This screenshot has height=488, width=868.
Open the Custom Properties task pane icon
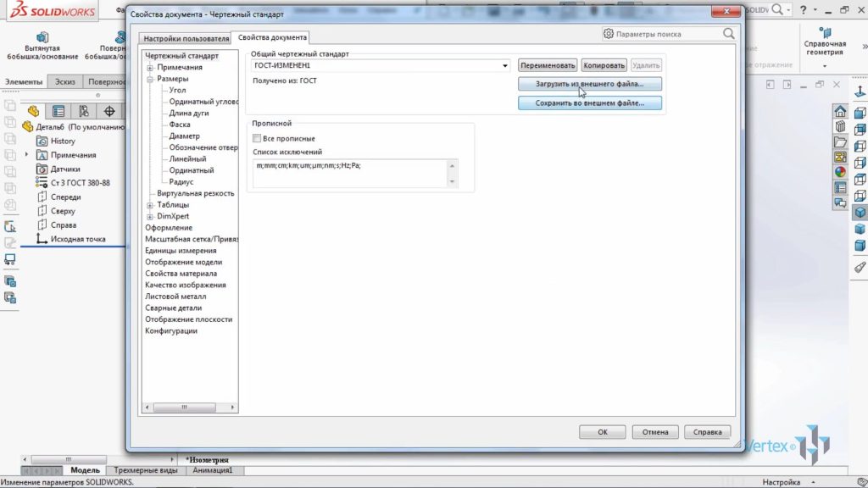click(840, 187)
